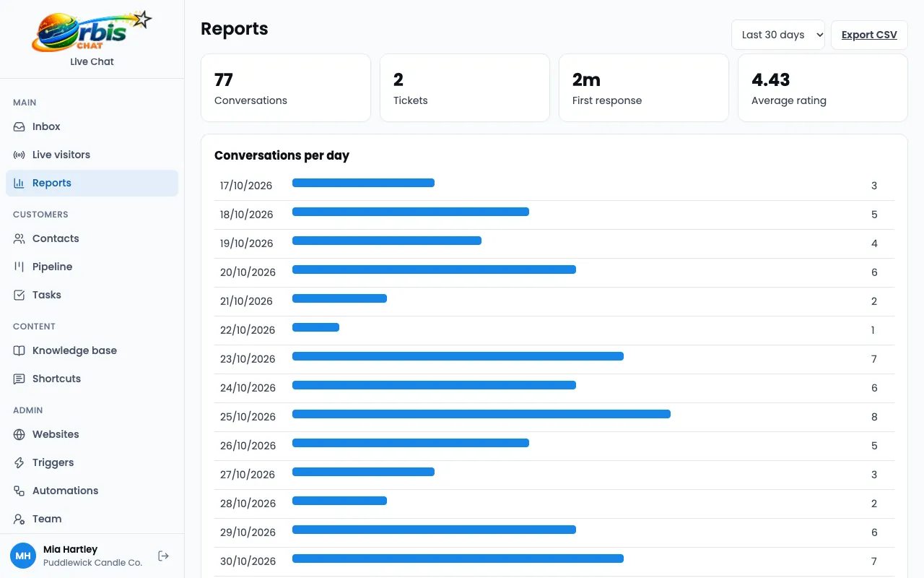Click the Triggers lightning icon
The image size is (924, 578).
tap(19, 462)
